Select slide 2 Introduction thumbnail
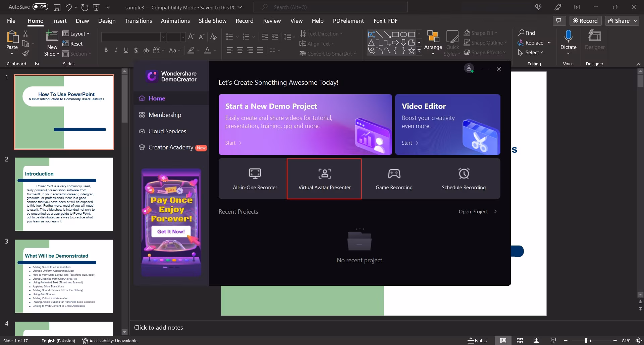 pos(64,194)
